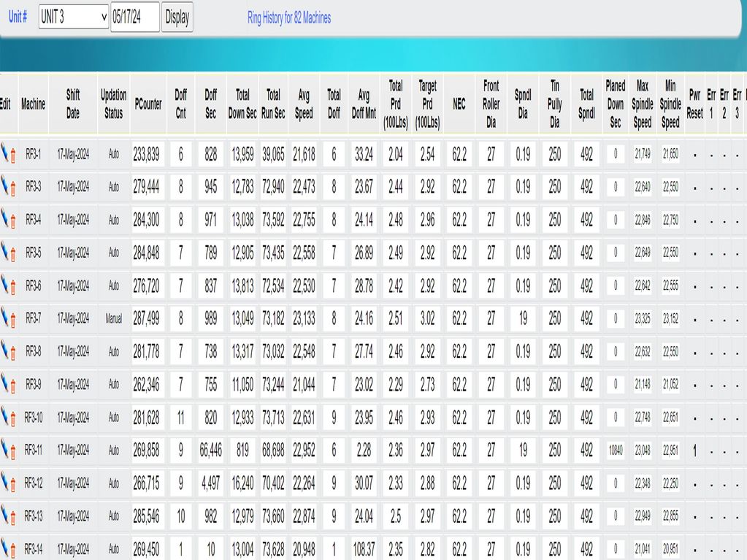Click the Avg Speed column header
The width and height of the screenshot is (747, 560).
click(304, 104)
